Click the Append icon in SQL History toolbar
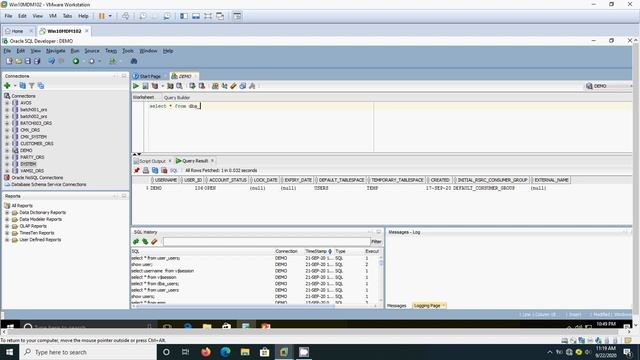 (x=136, y=242)
